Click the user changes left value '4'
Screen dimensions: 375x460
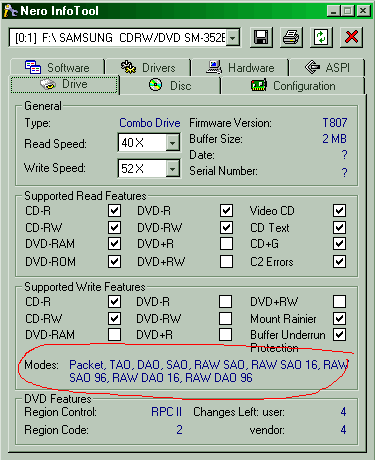tap(343, 412)
